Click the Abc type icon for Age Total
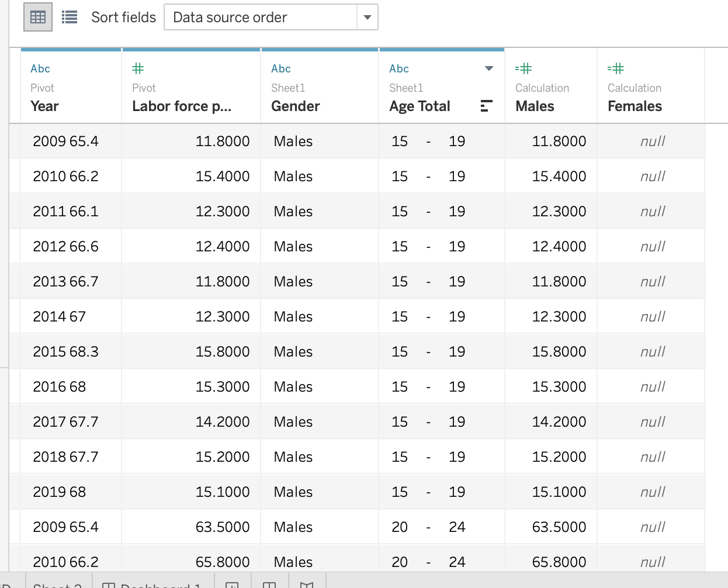The height and width of the screenshot is (588, 728). tap(399, 68)
